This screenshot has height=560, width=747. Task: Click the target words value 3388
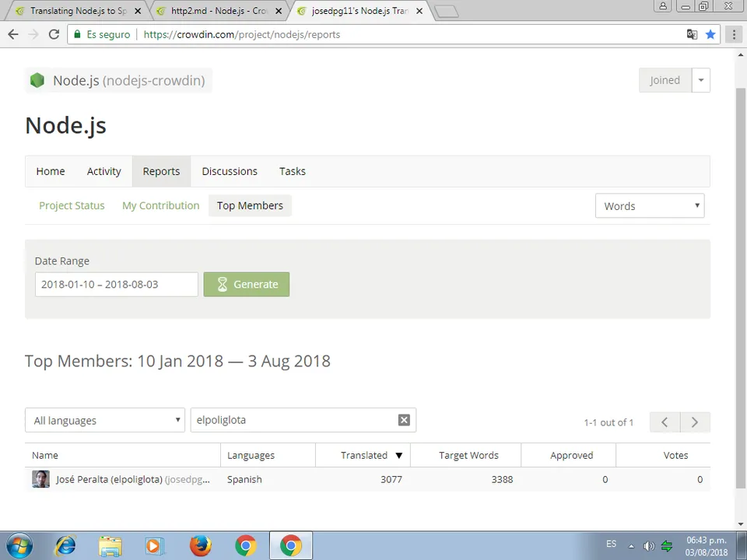pyautogui.click(x=502, y=479)
